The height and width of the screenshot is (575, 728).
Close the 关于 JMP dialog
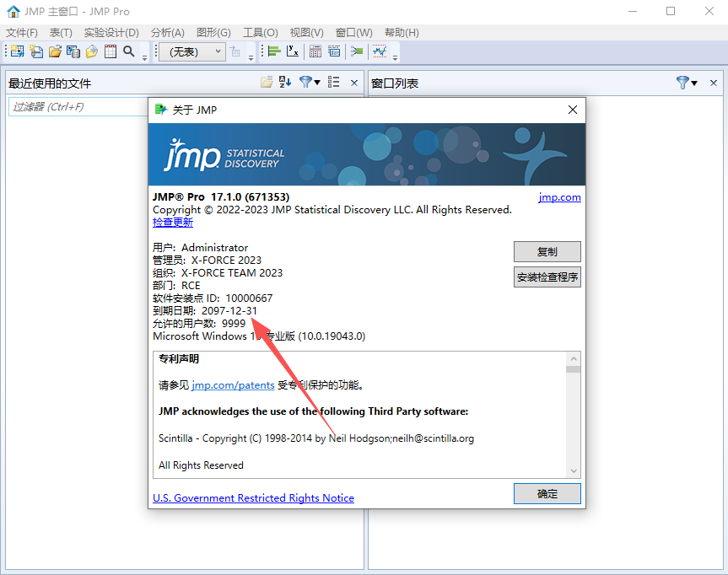coord(573,110)
